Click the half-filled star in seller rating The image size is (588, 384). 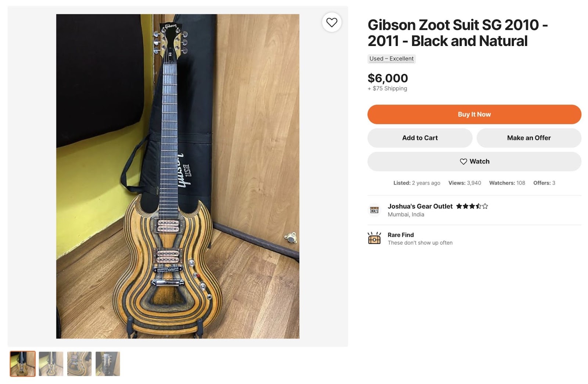[478, 206]
